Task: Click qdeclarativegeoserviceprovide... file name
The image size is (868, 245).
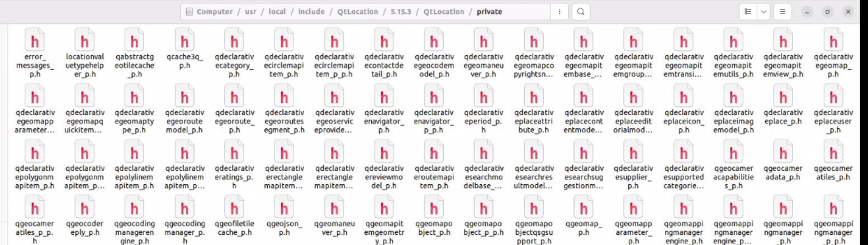Action: (x=334, y=121)
